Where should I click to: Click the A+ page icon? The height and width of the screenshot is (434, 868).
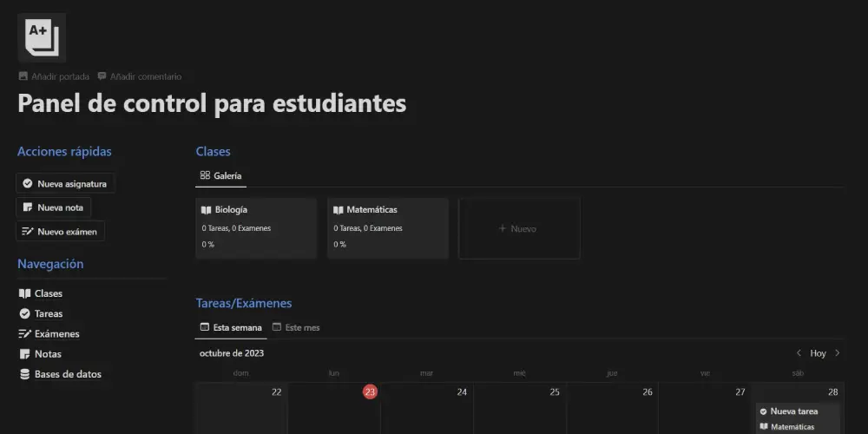42,38
